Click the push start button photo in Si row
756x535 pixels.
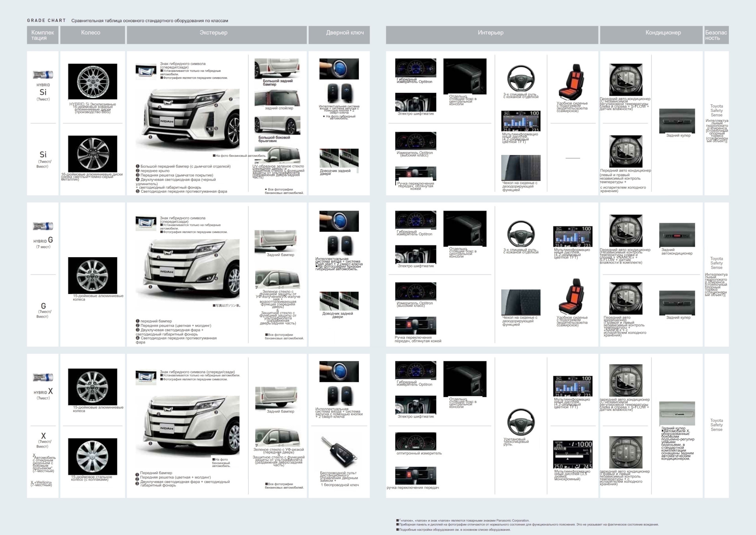(339, 69)
